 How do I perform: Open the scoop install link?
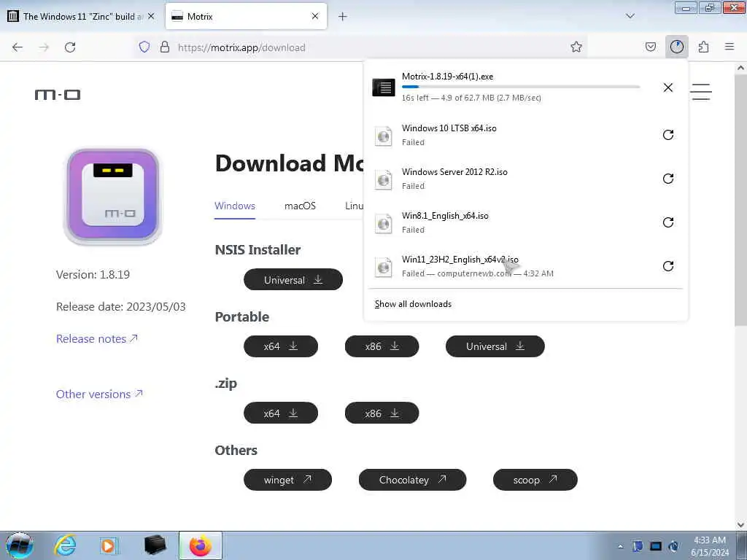(535, 480)
